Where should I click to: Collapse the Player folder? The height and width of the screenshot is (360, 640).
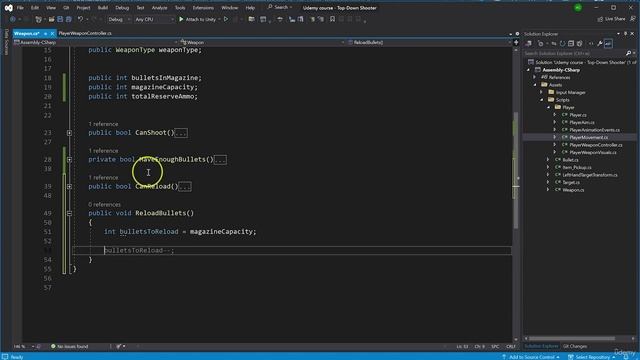click(x=549, y=107)
